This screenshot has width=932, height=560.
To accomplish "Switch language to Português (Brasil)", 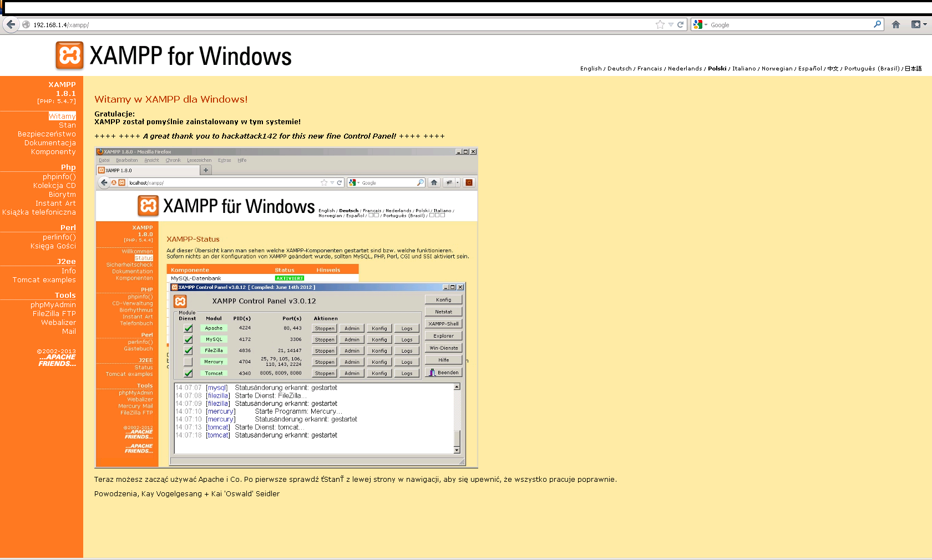I will [x=872, y=69].
